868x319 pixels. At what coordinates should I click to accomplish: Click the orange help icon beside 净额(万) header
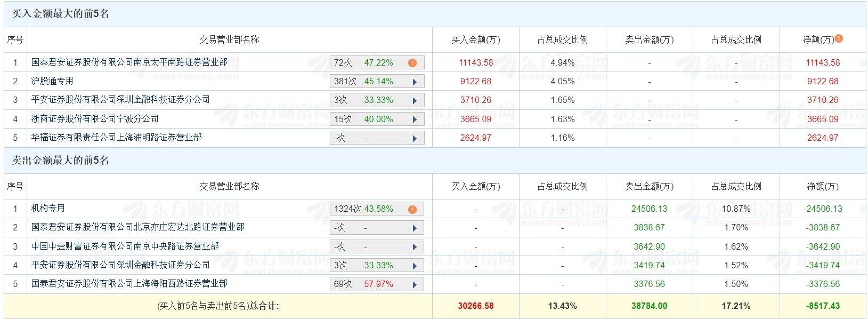pyautogui.click(x=837, y=39)
